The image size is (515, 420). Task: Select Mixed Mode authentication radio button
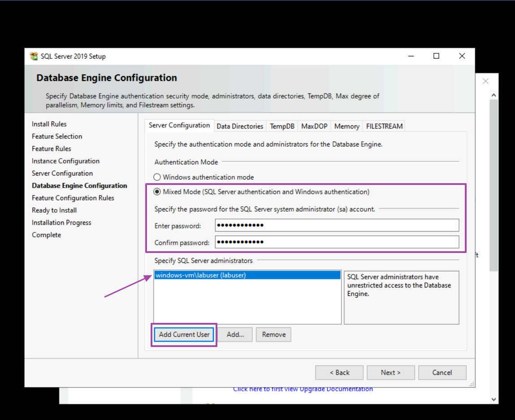click(x=157, y=192)
